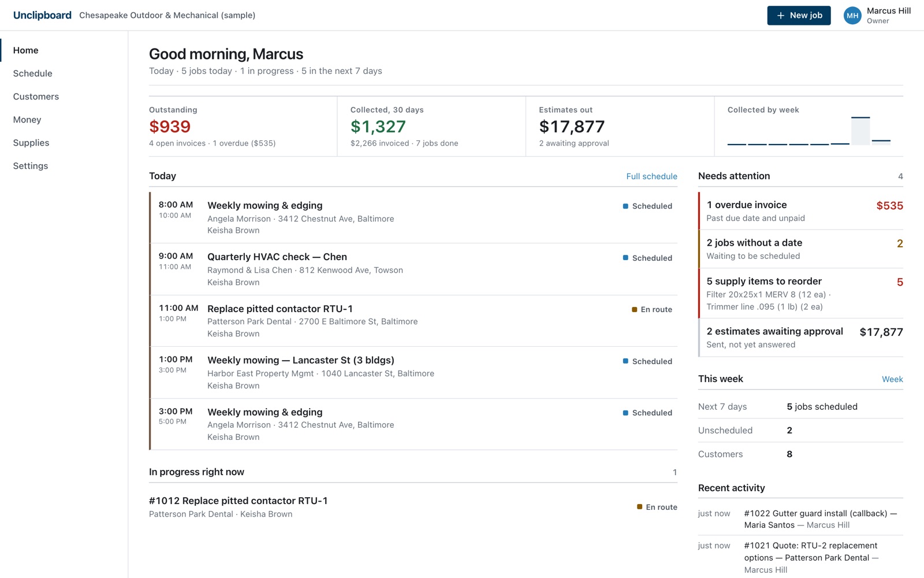Click the Customers 8 row
The width and height of the screenshot is (924, 578).
(x=801, y=454)
